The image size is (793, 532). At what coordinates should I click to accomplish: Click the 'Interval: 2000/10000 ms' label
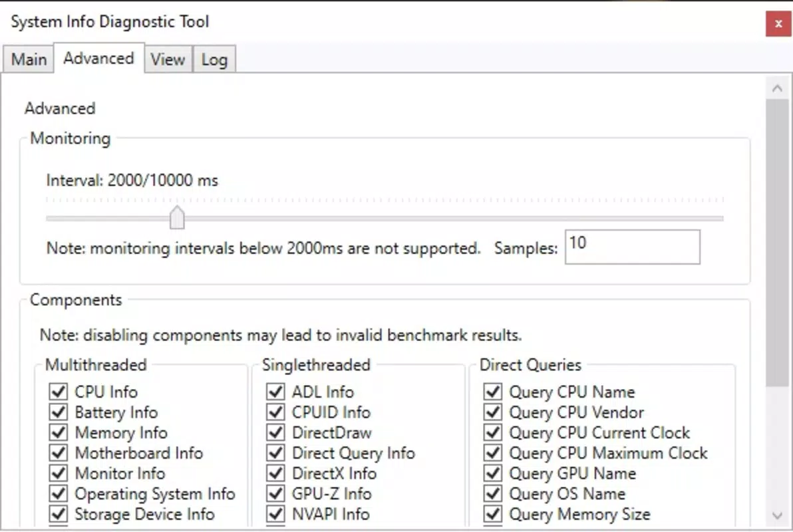[132, 180]
